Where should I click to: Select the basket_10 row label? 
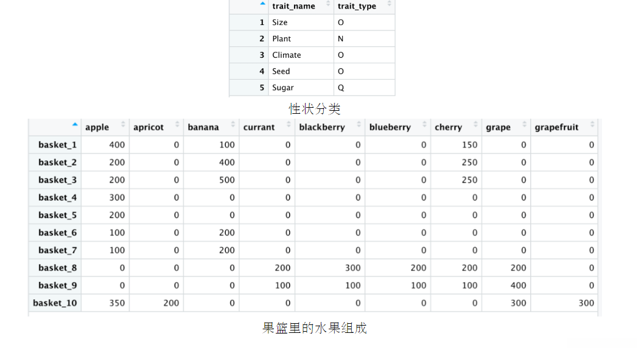tap(55, 303)
